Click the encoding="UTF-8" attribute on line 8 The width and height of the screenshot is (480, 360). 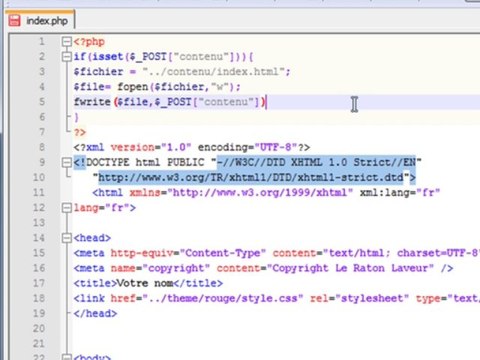tap(247, 147)
